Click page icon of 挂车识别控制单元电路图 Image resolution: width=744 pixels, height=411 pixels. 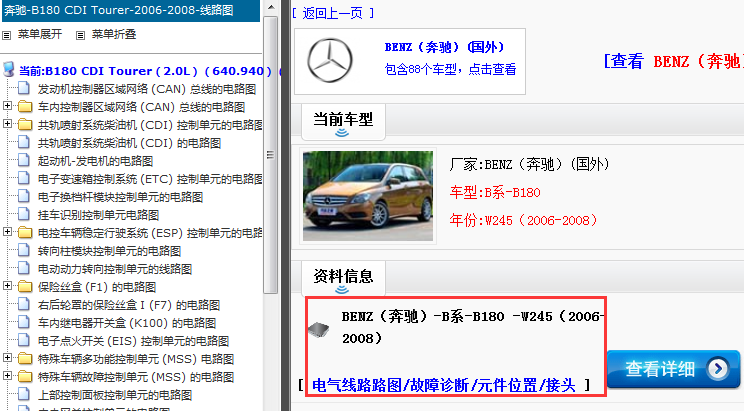click(24, 215)
